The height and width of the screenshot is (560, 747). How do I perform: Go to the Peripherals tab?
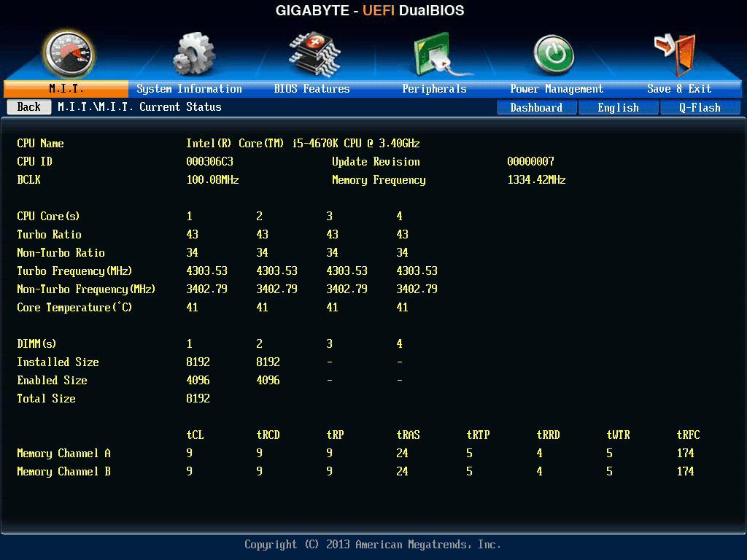point(434,88)
